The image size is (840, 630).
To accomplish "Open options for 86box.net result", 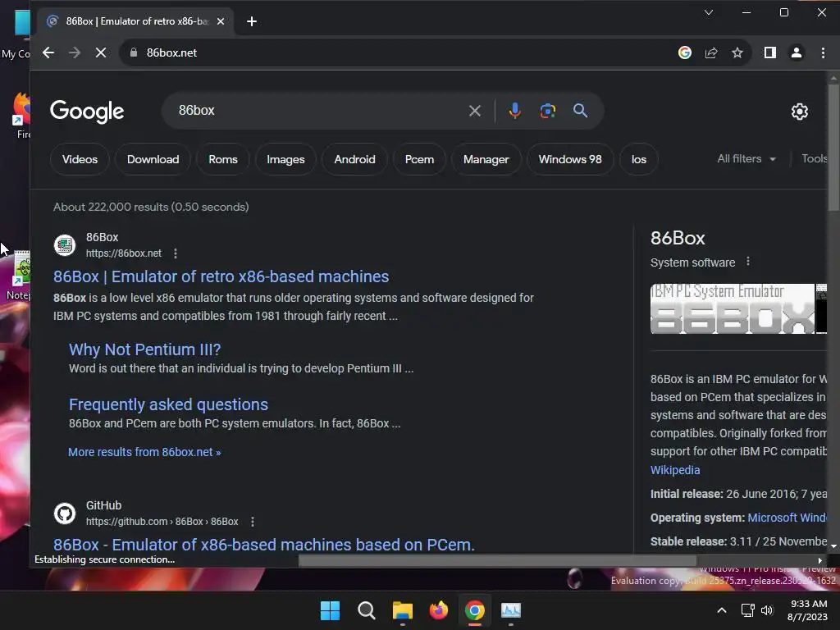I will coord(176,253).
